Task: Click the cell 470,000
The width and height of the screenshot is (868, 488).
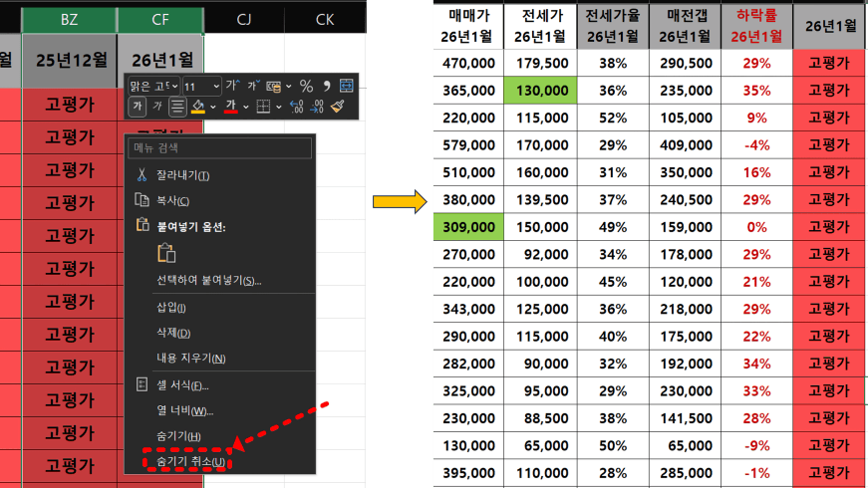Action: pyautogui.click(x=468, y=63)
